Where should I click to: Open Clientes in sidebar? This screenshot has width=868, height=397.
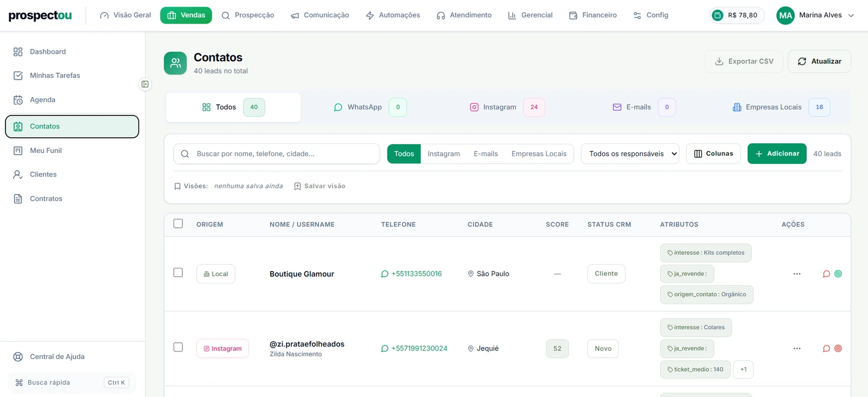[72, 174]
